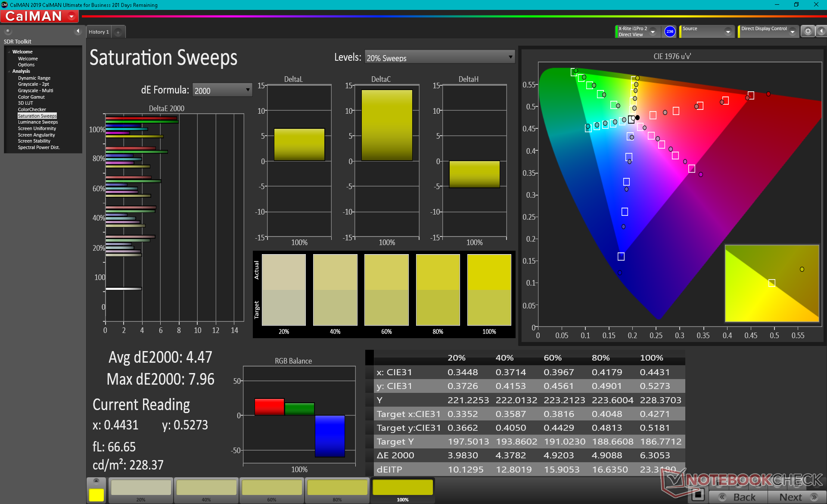Click the stop measurement square icon

click(698, 495)
